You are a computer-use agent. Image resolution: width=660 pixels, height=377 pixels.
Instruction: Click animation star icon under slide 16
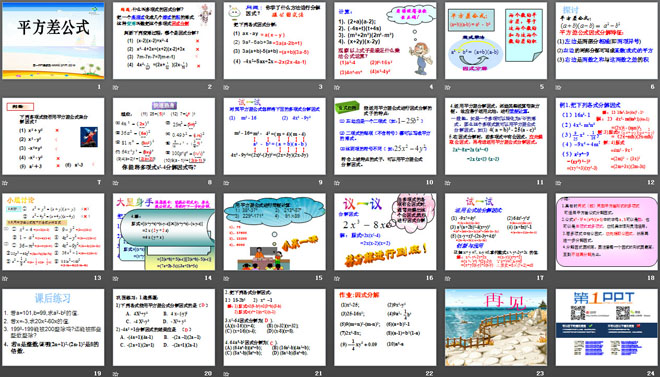coord(337,278)
